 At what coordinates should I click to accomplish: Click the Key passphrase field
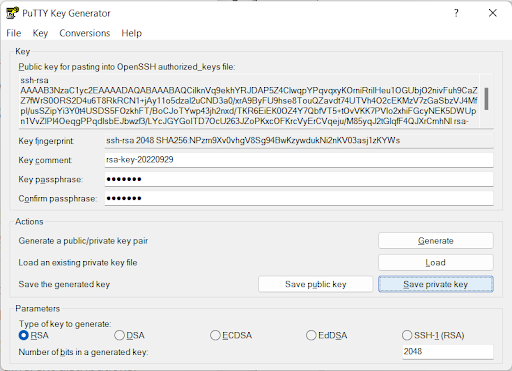click(x=299, y=179)
